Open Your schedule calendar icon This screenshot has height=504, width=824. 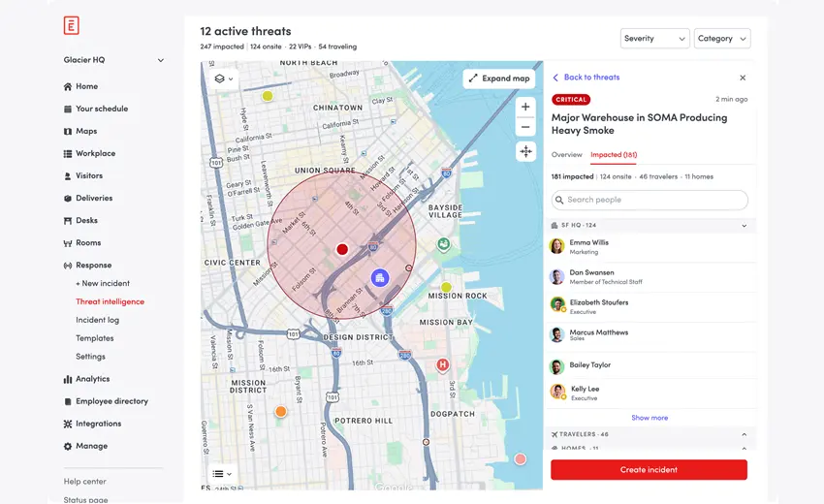pyautogui.click(x=67, y=109)
